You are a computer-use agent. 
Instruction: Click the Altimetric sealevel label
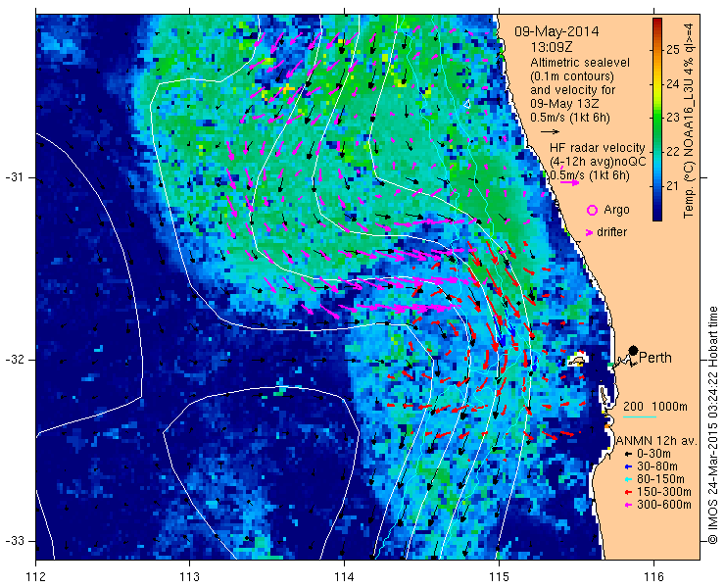click(x=580, y=63)
